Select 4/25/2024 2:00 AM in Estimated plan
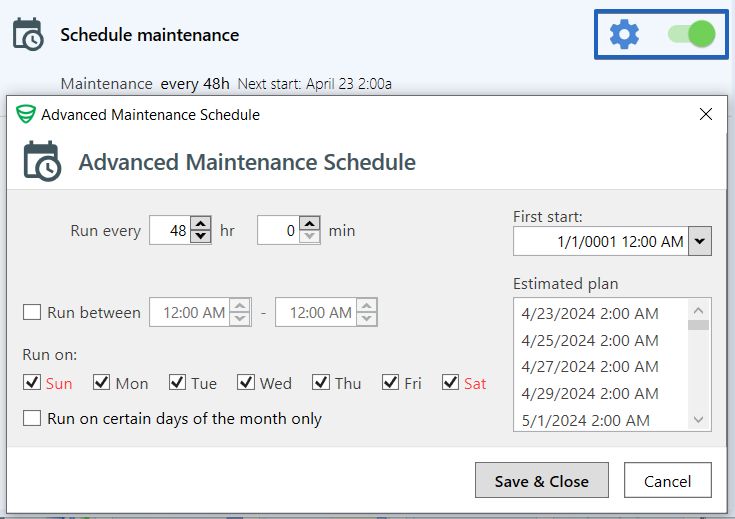This screenshot has height=519, width=735. 590,340
